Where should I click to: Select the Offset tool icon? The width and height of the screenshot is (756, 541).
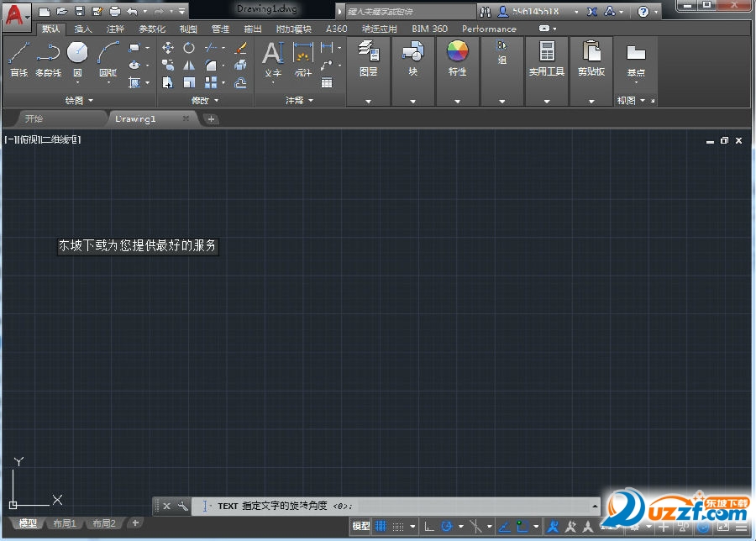coord(240,83)
